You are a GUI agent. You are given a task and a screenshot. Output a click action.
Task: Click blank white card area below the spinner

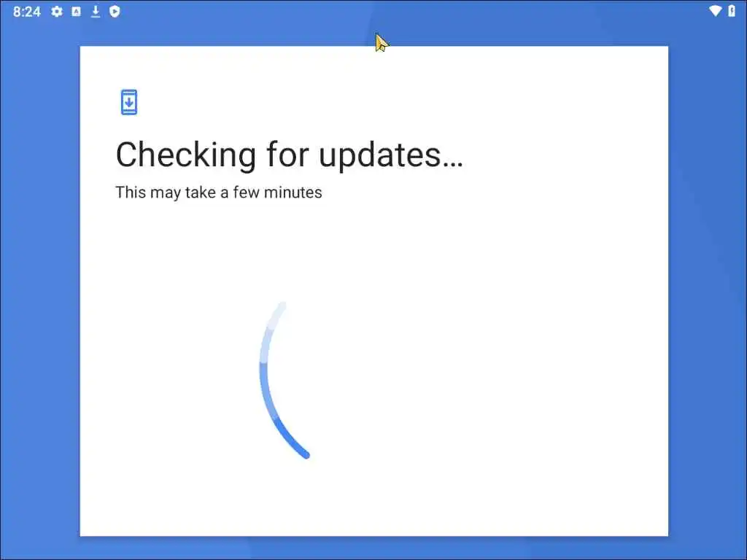coord(374,500)
